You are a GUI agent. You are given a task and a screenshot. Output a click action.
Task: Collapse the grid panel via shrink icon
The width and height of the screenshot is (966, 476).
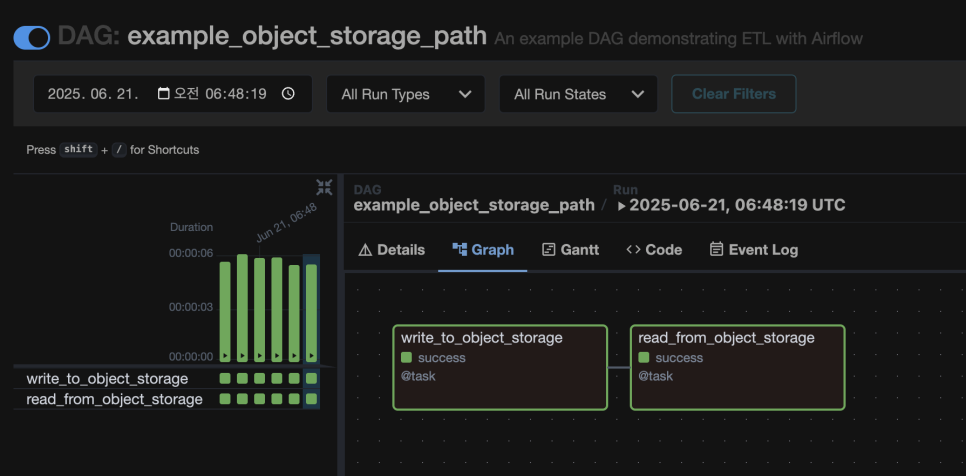[x=324, y=187]
